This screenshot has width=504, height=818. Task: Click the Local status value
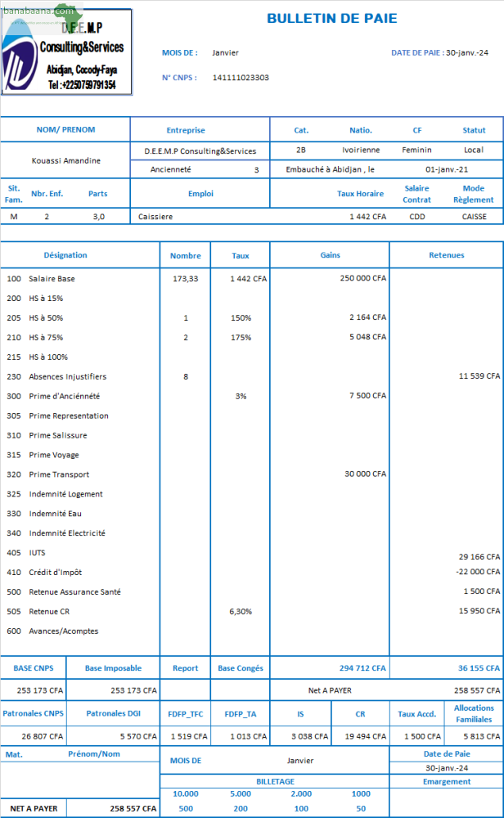coord(474,150)
